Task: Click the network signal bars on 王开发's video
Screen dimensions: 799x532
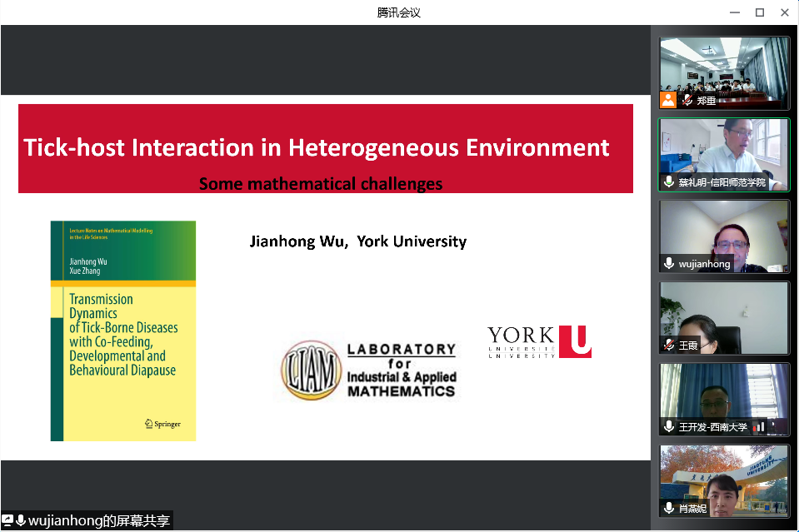Action: [758, 426]
